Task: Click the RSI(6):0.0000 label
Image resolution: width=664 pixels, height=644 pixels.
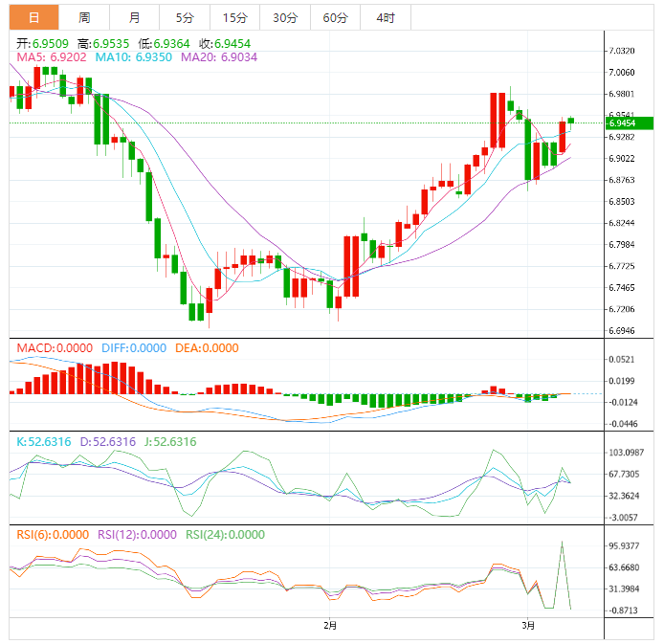Action: click(x=53, y=535)
